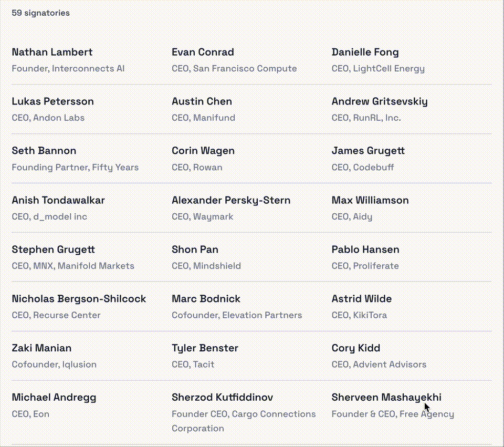The width and height of the screenshot is (504, 447).
Task: Open Danielle Fong's signatory entry
Action: point(365,52)
